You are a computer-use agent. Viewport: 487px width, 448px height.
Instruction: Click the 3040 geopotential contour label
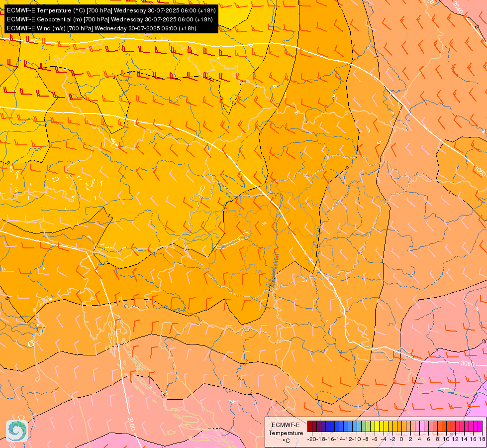point(458,8)
